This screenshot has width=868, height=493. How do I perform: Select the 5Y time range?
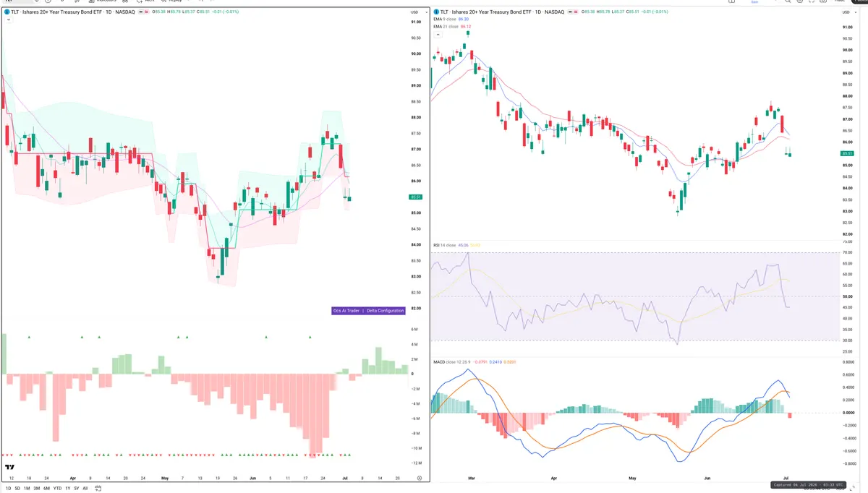point(76,489)
